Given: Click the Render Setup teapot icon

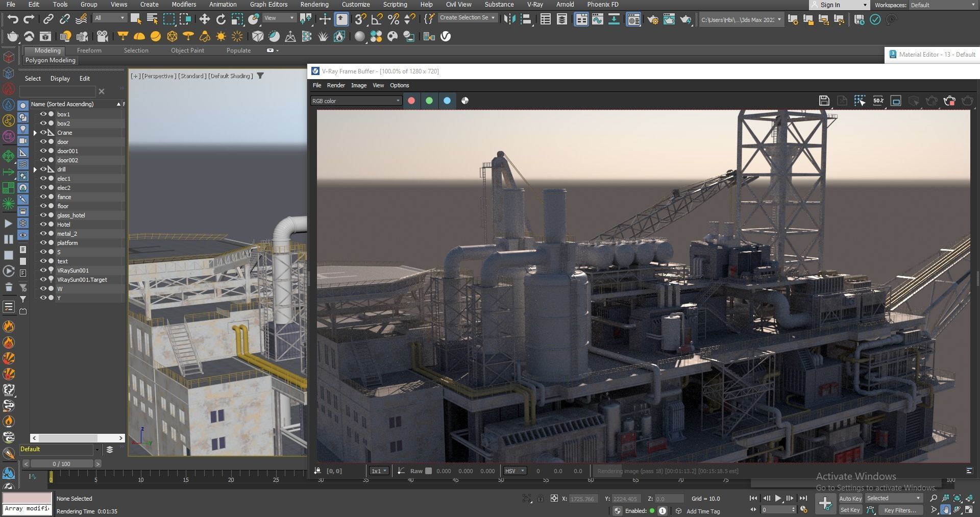Looking at the screenshot, I should [x=653, y=19].
